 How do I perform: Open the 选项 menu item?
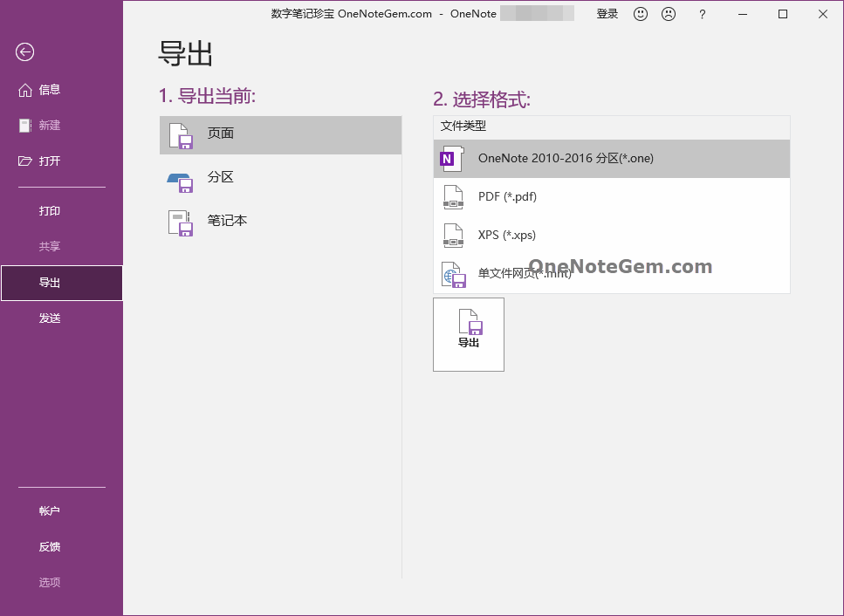pos(61,582)
